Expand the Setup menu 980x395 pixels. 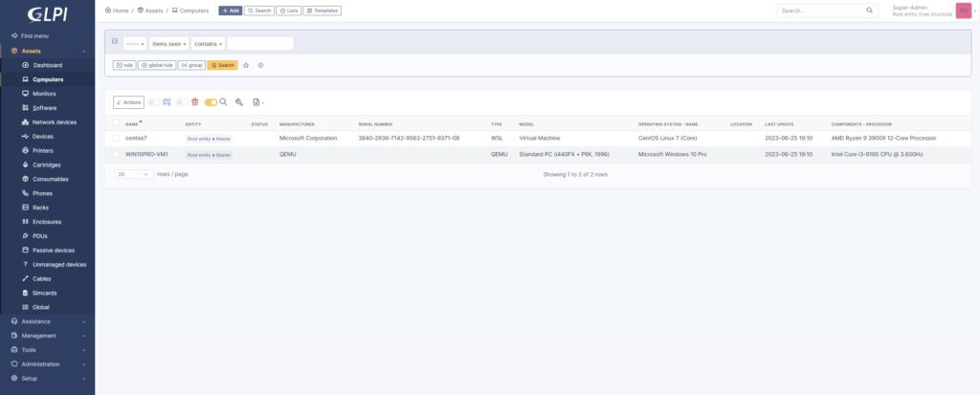coord(48,379)
